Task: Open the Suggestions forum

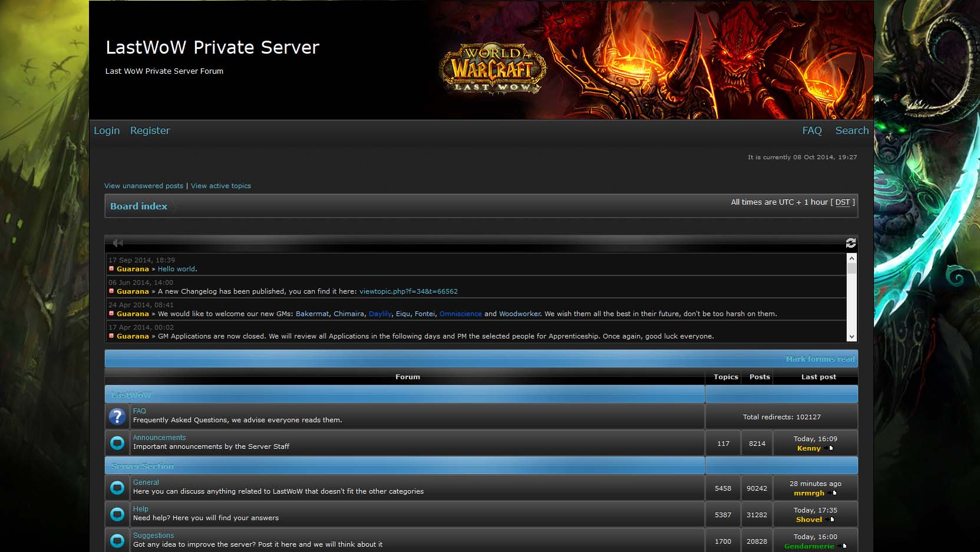Action: pos(153,535)
